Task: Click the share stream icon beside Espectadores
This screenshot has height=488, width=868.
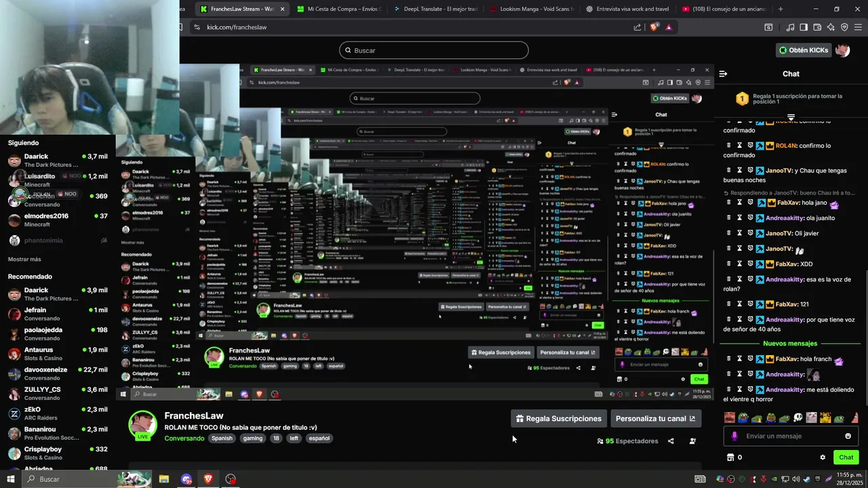Action: pos(671,441)
